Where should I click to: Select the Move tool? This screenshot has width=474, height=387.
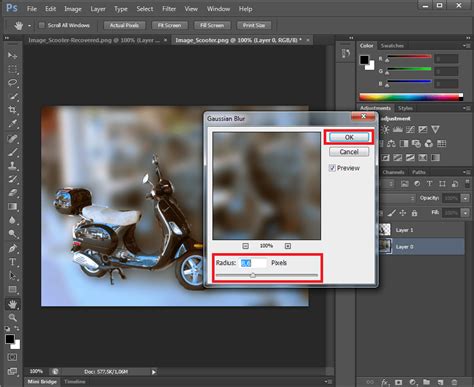tap(12, 55)
